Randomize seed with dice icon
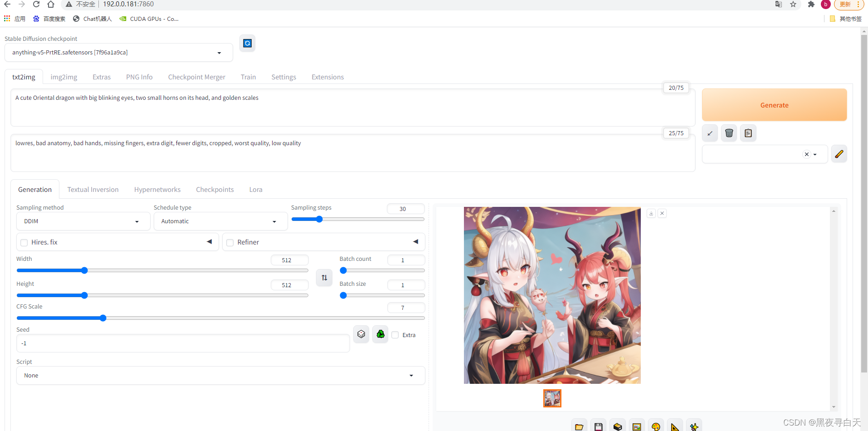Image resolution: width=868 pixels, height=431 pixels. (x=361, y=334)
